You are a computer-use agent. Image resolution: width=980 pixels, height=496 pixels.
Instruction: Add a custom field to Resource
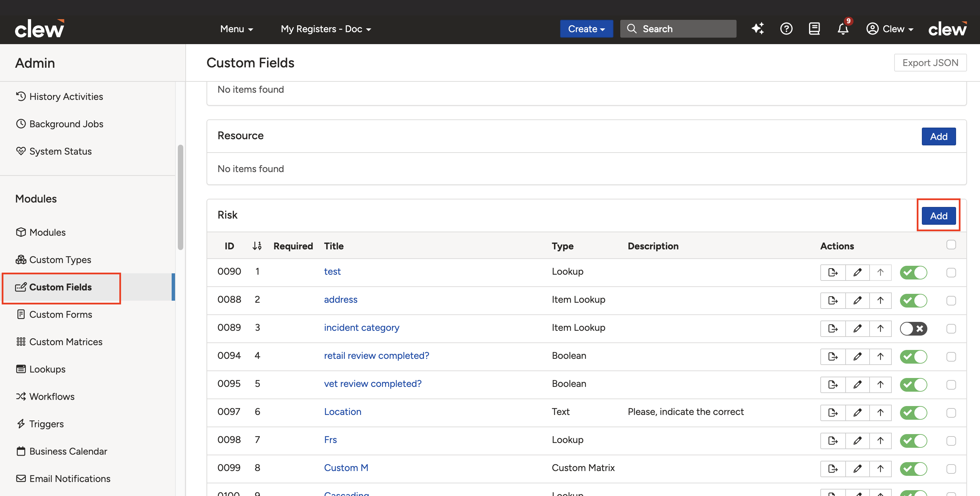tap(939, 136)
